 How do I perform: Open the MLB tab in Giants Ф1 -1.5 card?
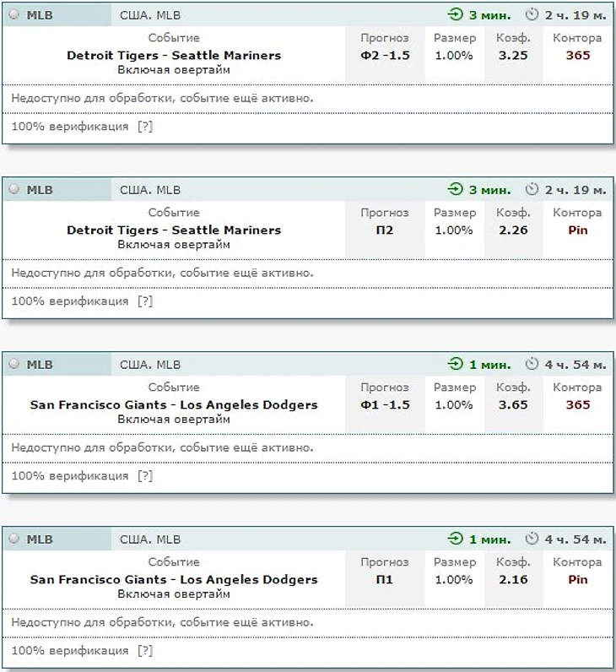40,365
